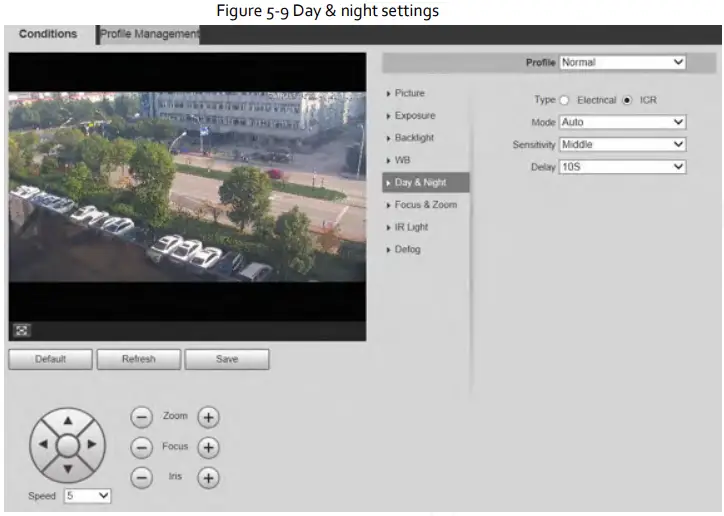Pan camera up with PTZ arrow
This screenshot has height=516, width=724.
[68, 420]
